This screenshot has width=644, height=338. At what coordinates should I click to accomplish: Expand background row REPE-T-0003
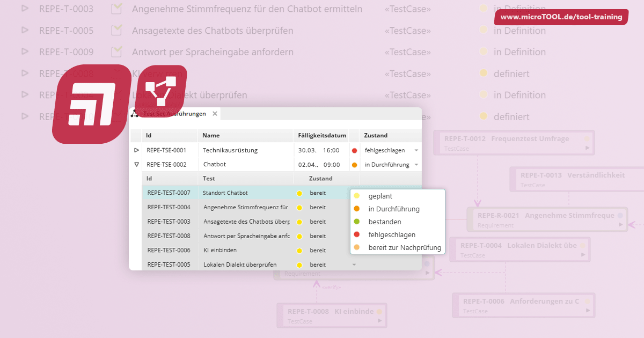point(25,9)
